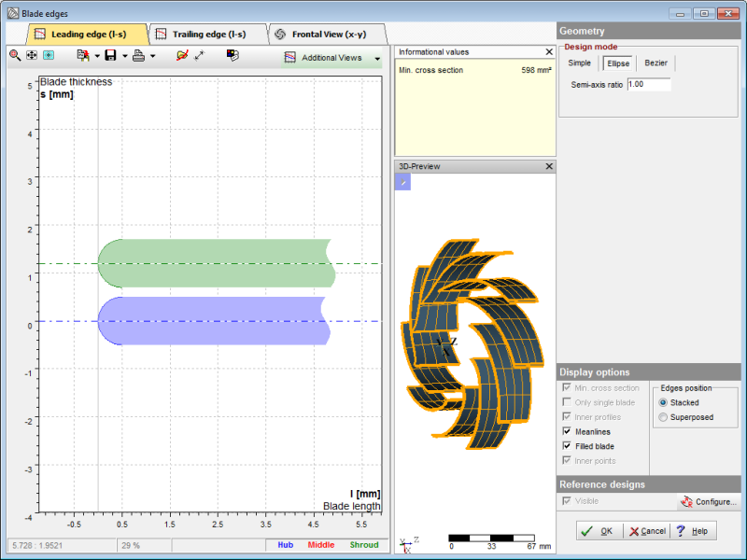Toggle Only single blade checkbox
The height and width of the screenshot is (560, 747).
pos(567,402)
